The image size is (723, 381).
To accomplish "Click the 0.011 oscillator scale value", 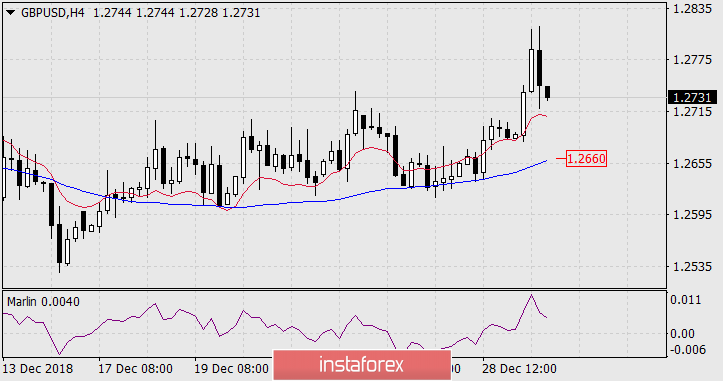I will [x=686, y=300].
